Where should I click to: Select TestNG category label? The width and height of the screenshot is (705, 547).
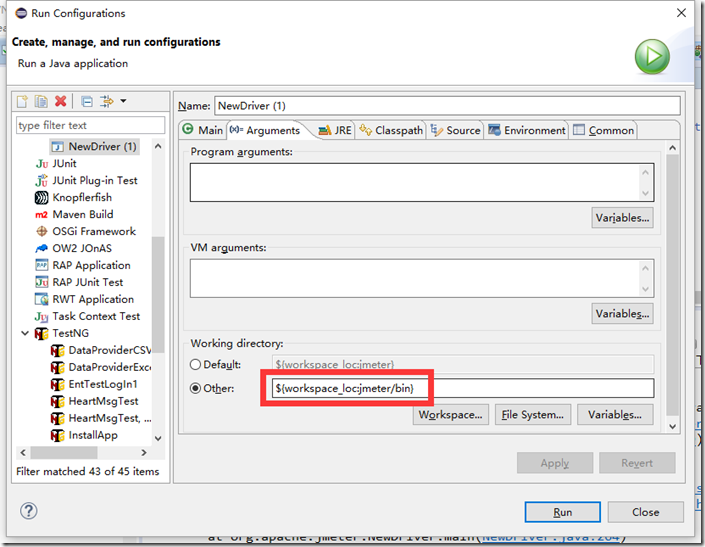pos(71,334)
